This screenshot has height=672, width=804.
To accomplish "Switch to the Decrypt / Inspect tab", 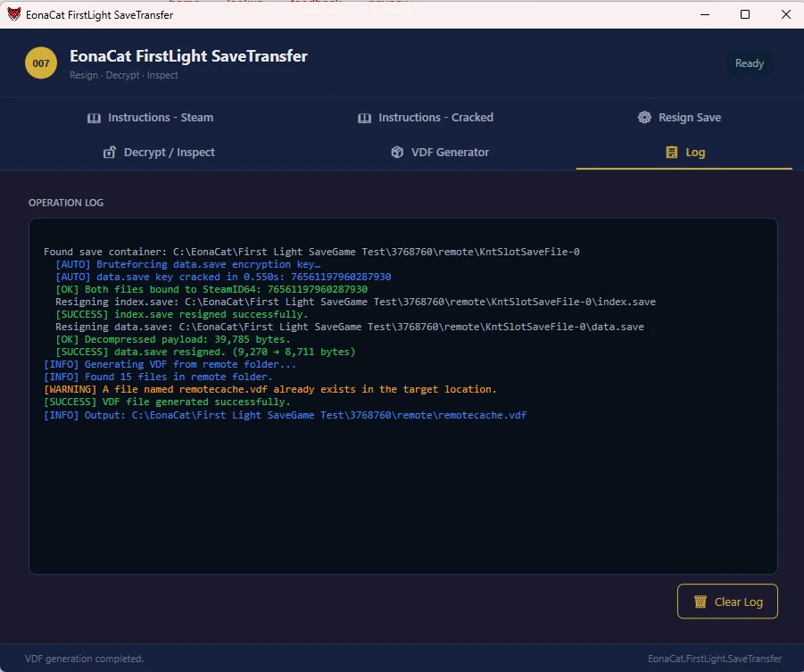I will click(x=159, y=153).
